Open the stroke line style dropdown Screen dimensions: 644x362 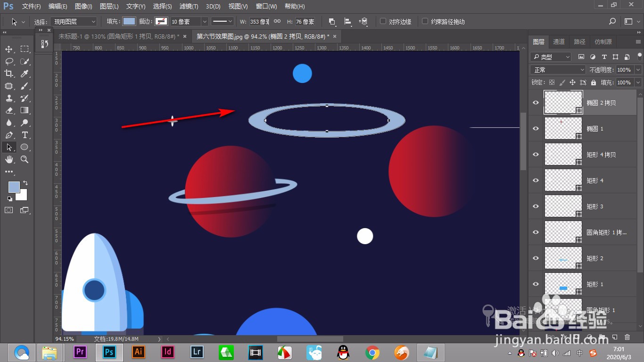(223, 22)
